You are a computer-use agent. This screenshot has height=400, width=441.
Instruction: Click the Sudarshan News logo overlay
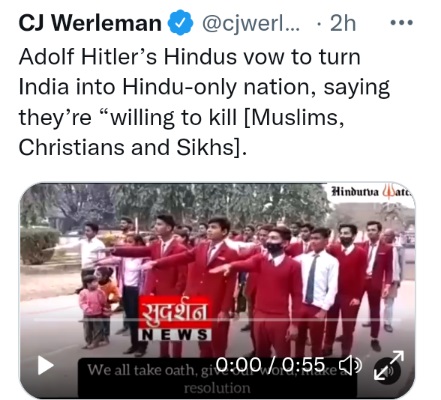pos(175,318)
